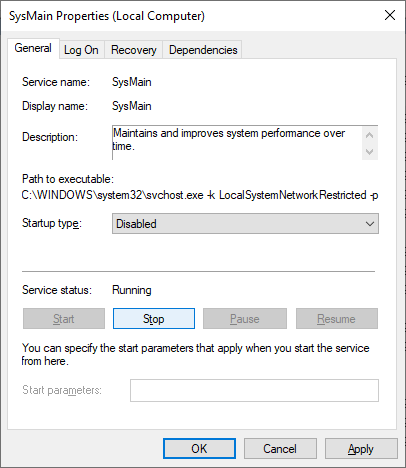This screenshot has height=468, width=406.
Task: Stop the running SysMain service
Action: click(x=154, y=319)
